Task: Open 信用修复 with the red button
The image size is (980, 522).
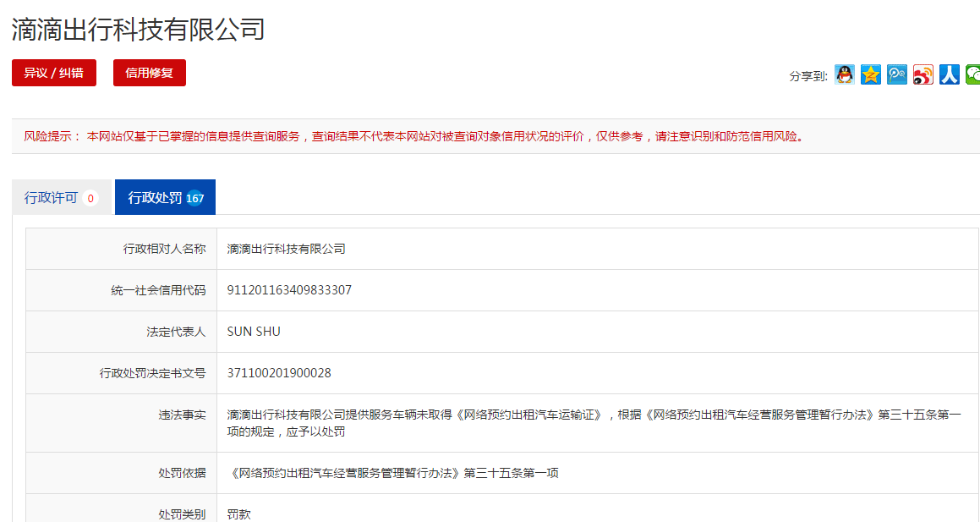Action: click(149, 73)
